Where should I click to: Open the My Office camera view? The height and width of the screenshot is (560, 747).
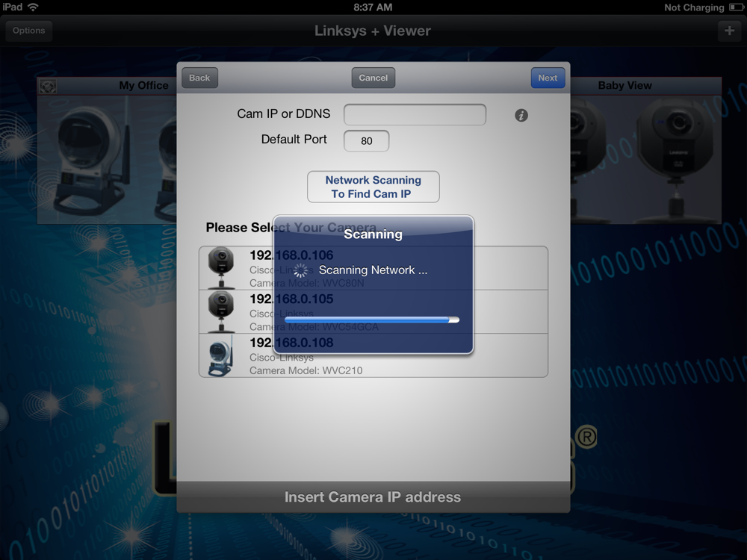[107, 151]
